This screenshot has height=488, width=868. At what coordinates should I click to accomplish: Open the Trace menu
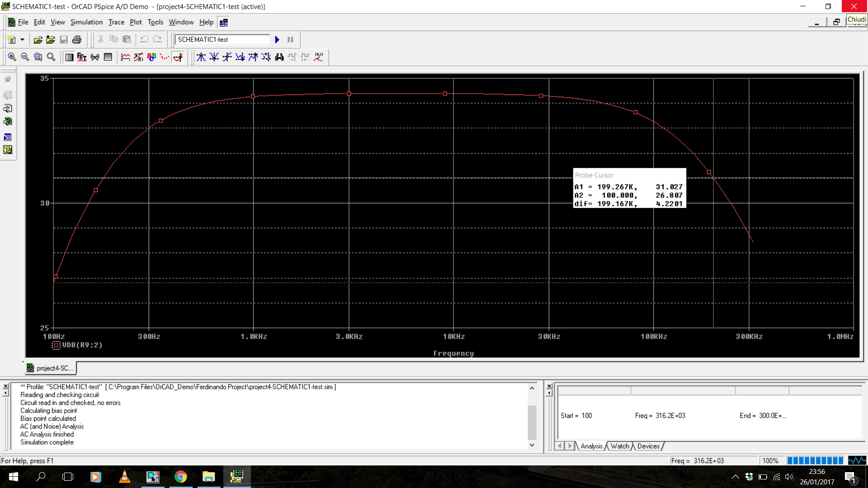[x=116, y=22]
